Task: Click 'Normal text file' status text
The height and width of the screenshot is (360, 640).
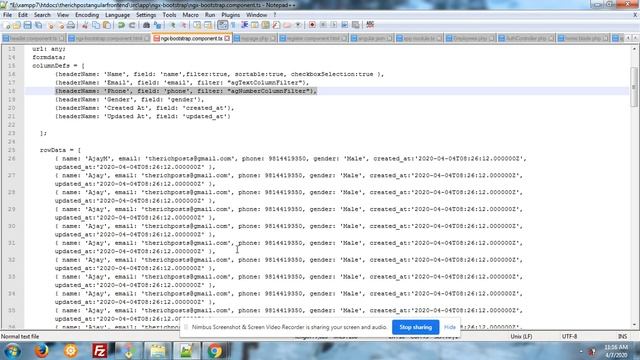Action: pyautogui.click(x=20, y=336)
